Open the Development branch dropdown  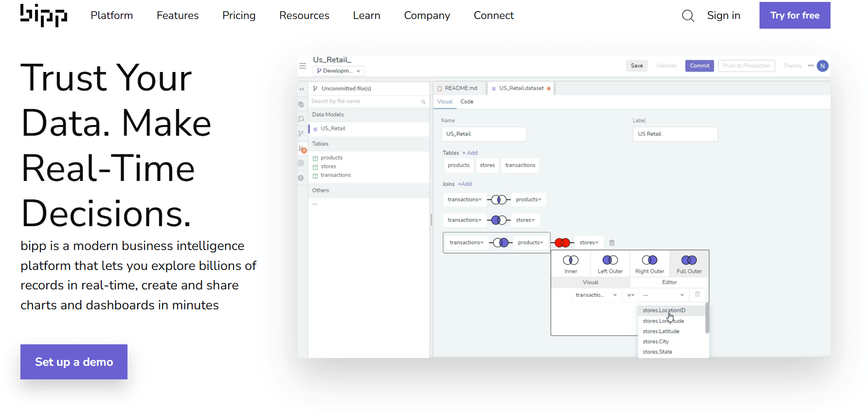click(339, 71)
